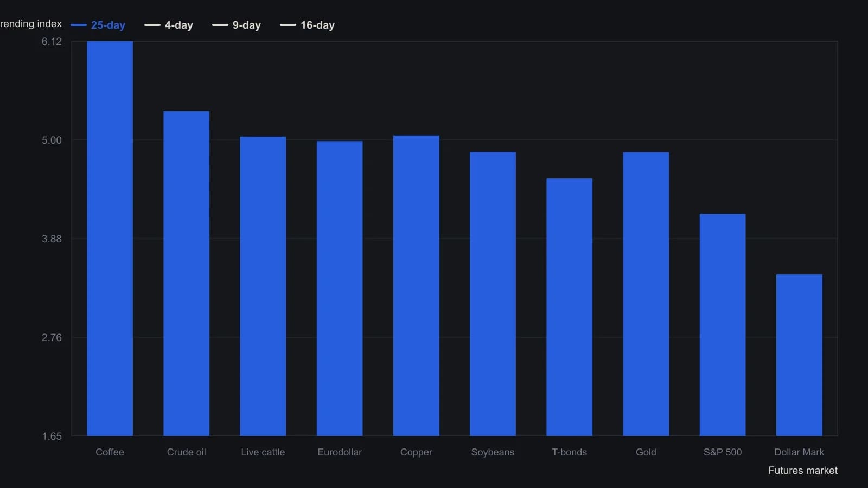Click the Gold bar
Image resolution: width=868 pixels, height=488 pixels.
[646, 294]
